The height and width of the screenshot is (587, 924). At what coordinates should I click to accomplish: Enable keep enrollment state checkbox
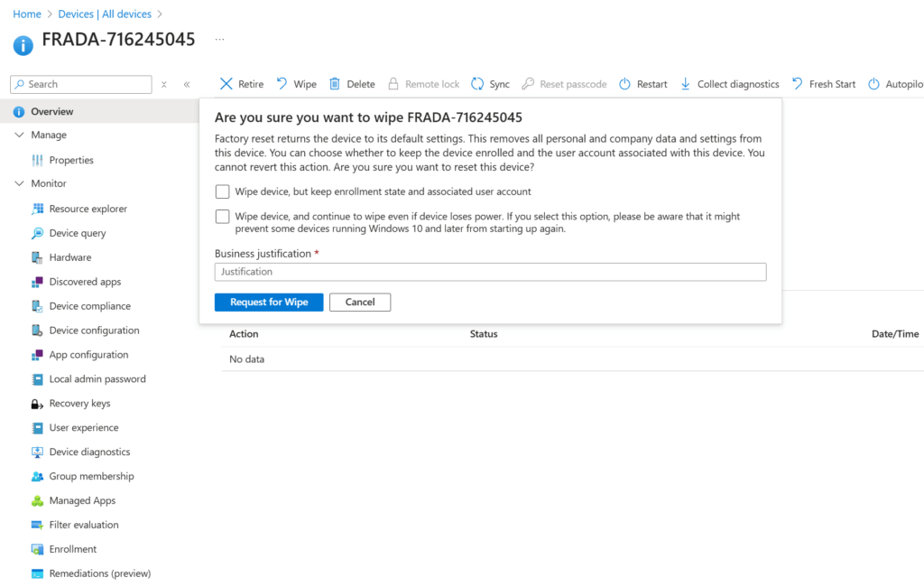tap(223, 191)
